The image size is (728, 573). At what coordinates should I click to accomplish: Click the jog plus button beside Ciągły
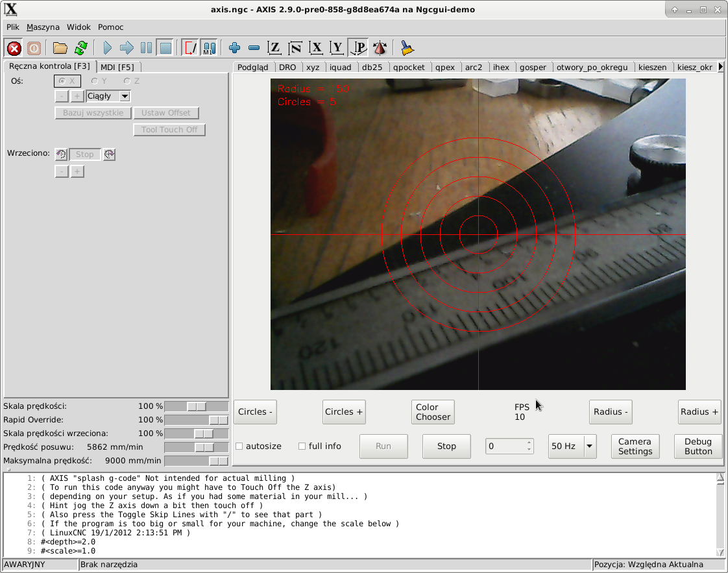coord(77,96)
